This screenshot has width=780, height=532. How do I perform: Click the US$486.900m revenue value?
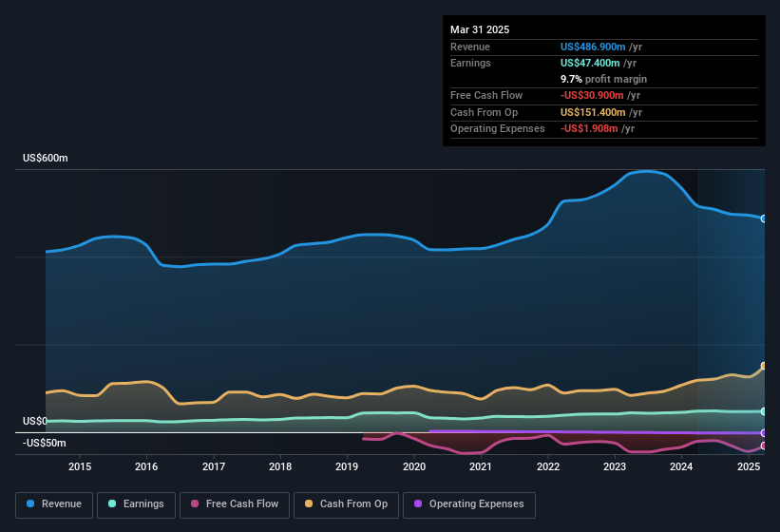click(x=593, y=47)
